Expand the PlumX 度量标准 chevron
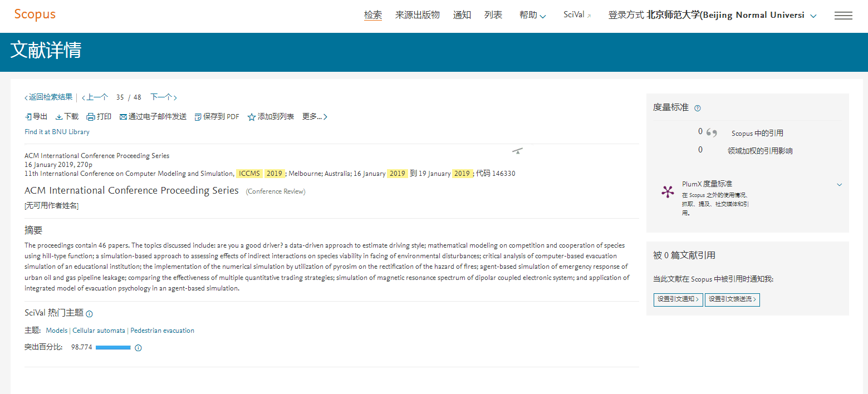Viewport: 868px width, 394px height. [840, 185]
